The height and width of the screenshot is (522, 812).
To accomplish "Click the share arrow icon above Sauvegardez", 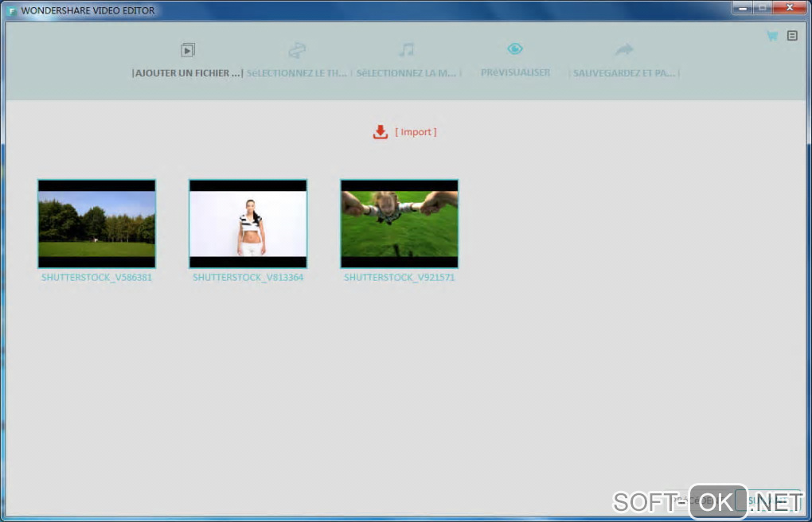I will click(624, 49).
